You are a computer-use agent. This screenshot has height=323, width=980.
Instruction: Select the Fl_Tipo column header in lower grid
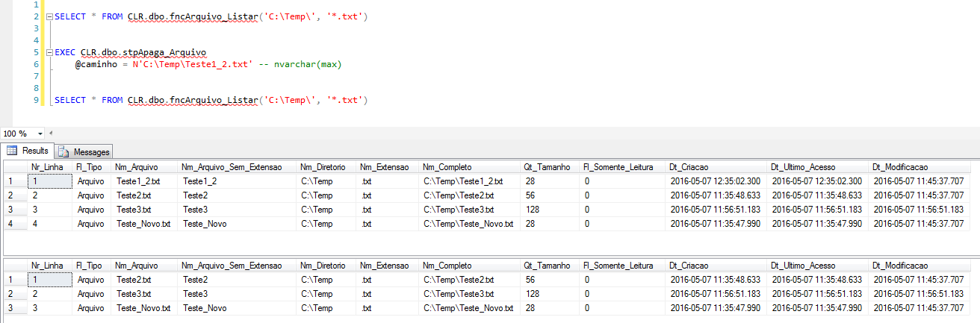point(92,266)
